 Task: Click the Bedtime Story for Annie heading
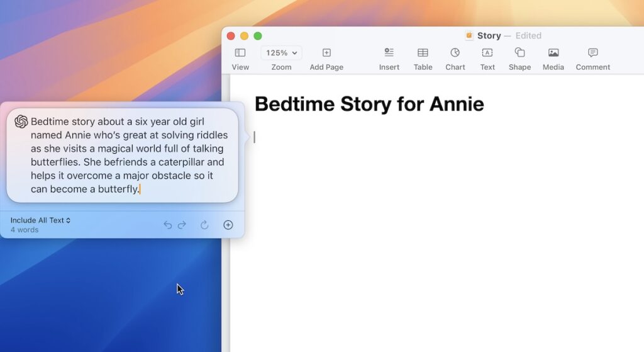369,104
